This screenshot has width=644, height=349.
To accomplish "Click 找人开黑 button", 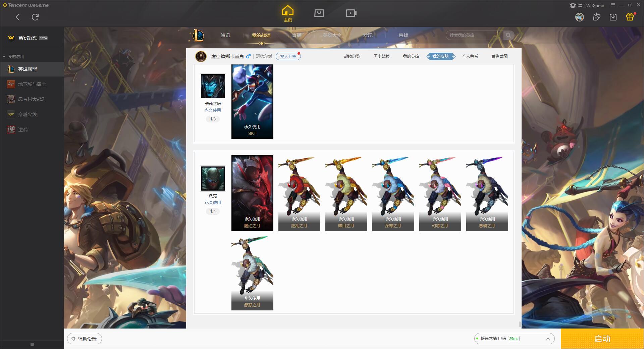I will pyautogui.click(x=288, y=56).
